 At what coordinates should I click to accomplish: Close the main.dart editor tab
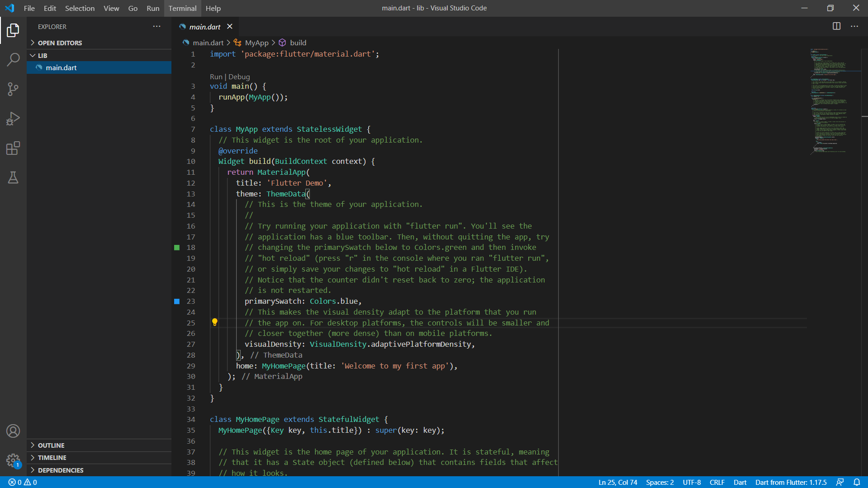[230, 26]
